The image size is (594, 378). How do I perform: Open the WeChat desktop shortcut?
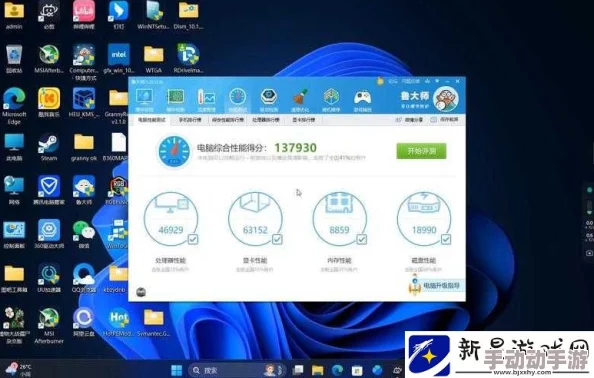point(84,234)
